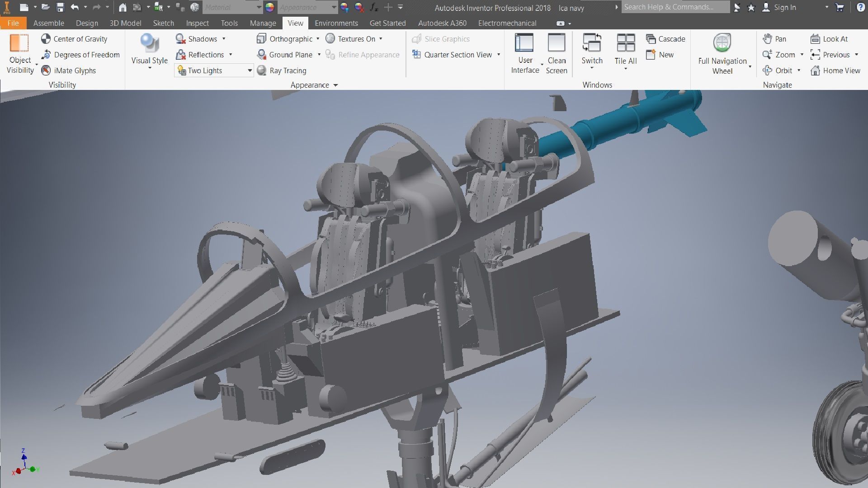The image size is (868, 488).
Task: Click the Sign In button
Action: point(784,7)
